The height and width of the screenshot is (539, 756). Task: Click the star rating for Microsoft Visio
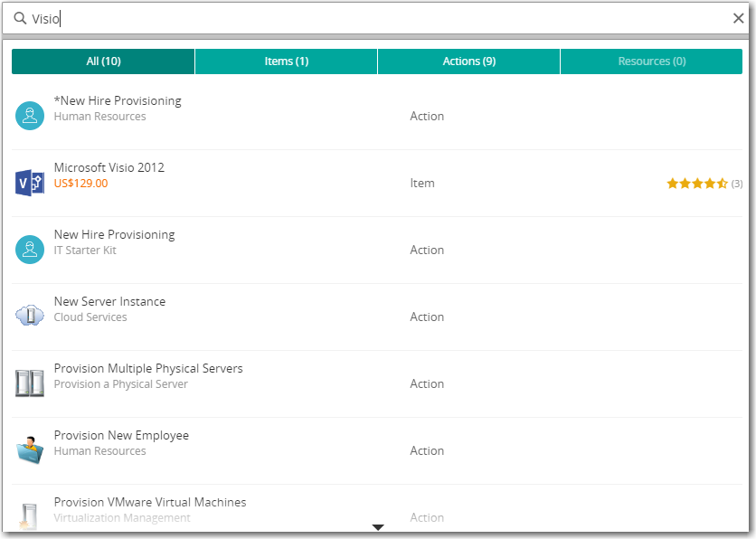click(x=697, y=184)
